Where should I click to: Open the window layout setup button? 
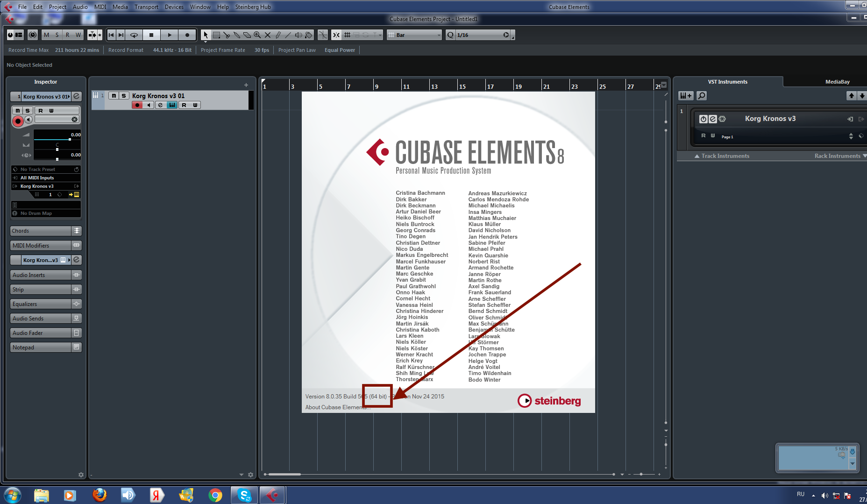tap(19, 35)
